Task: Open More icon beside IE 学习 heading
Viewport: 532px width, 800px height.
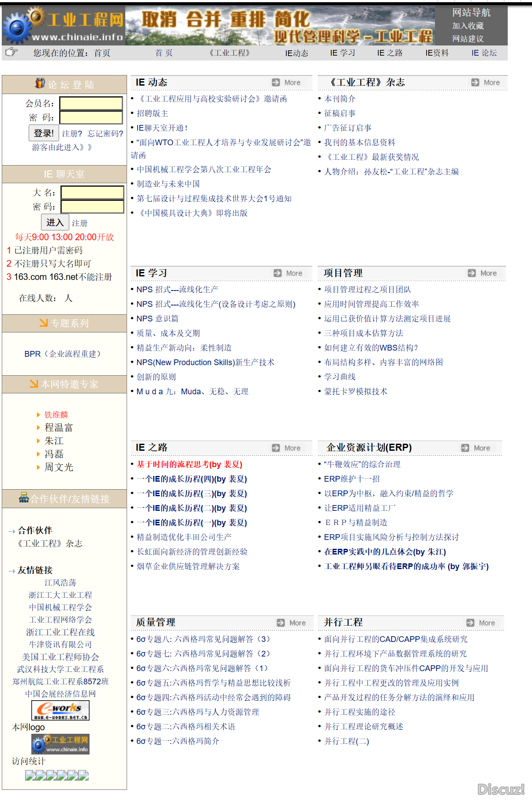Action: point(277,273)
